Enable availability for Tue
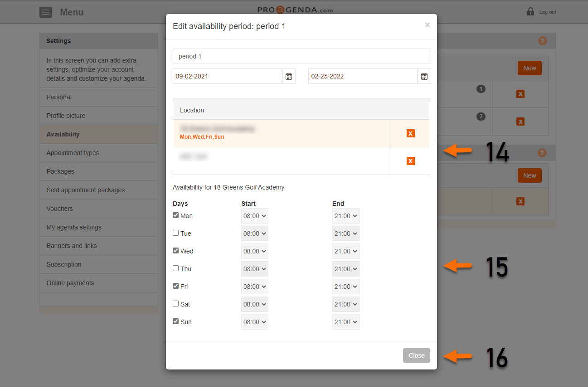 [x=175, y=233]
